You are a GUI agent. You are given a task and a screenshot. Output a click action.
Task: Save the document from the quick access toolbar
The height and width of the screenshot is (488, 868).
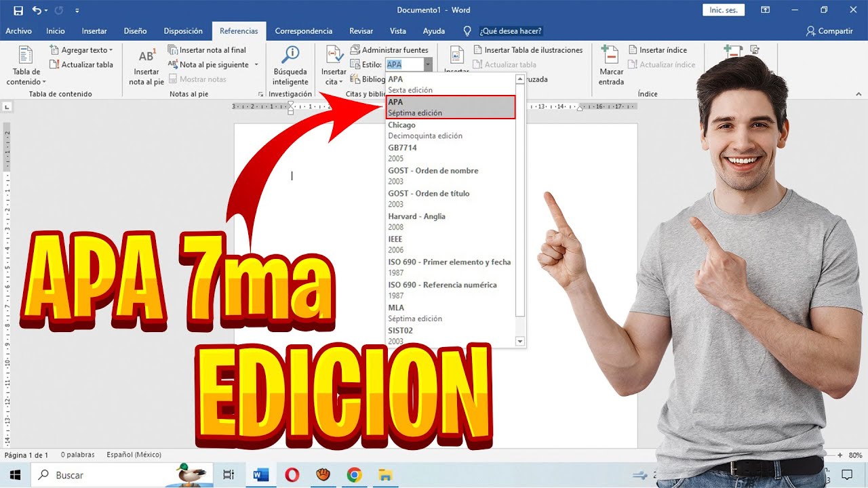(18, 10)
